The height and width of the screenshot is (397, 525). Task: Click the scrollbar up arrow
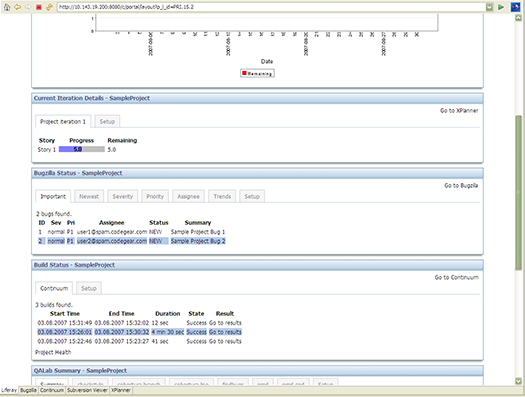tap(518, 18)
